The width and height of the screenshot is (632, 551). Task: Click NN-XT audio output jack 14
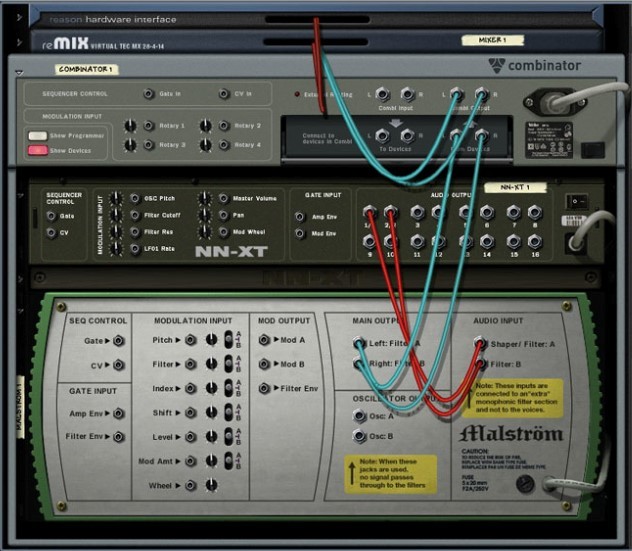click(487, 241)
